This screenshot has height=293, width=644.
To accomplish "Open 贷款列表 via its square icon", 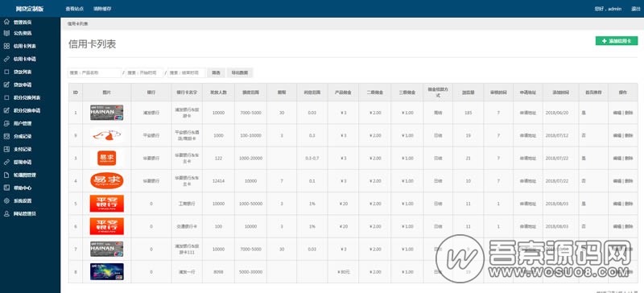I will [6, 72].
